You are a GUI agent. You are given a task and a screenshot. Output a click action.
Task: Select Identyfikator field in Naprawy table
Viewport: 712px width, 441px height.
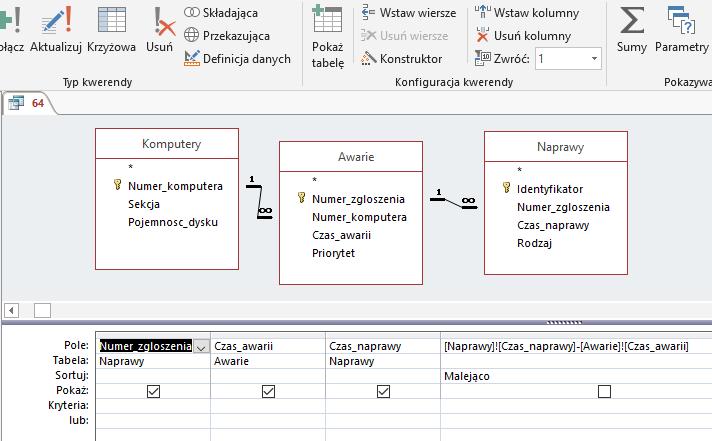tap(550, 189)
